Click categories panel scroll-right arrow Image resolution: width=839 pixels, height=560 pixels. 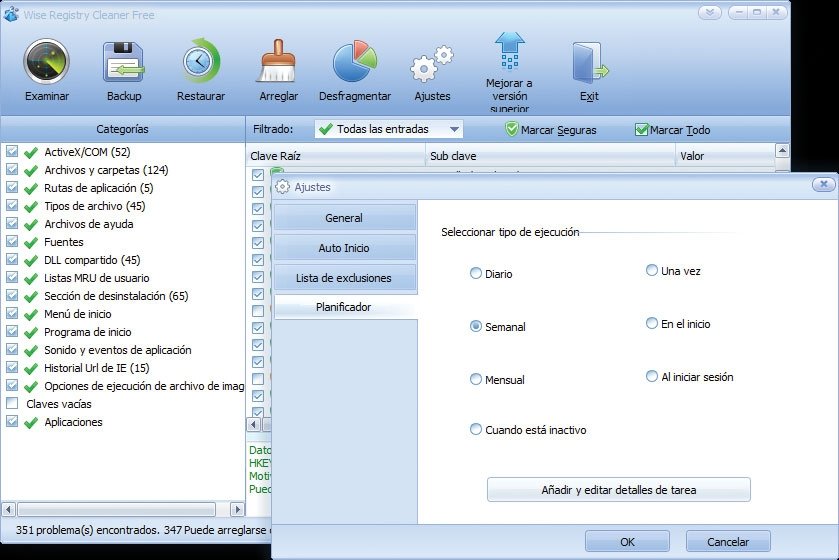click(237, 509)
